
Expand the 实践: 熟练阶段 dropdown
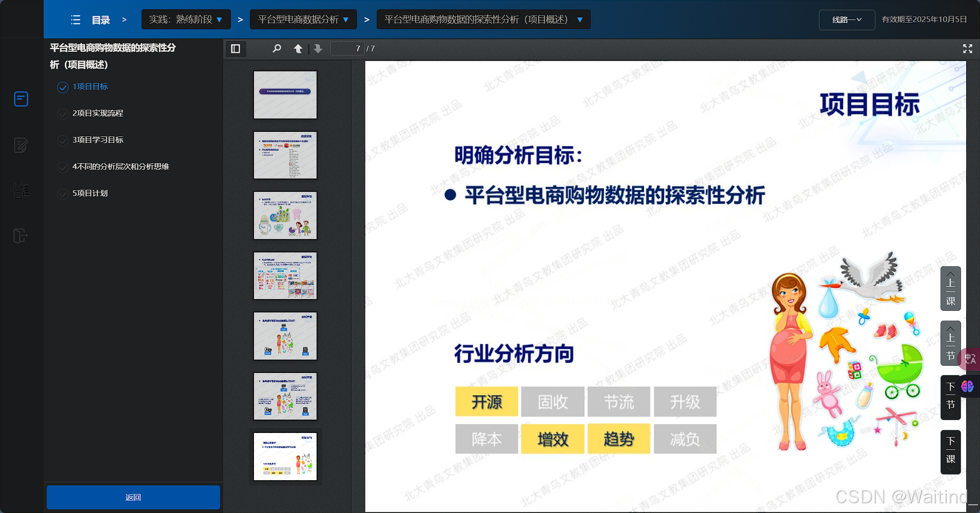(186, 19)
